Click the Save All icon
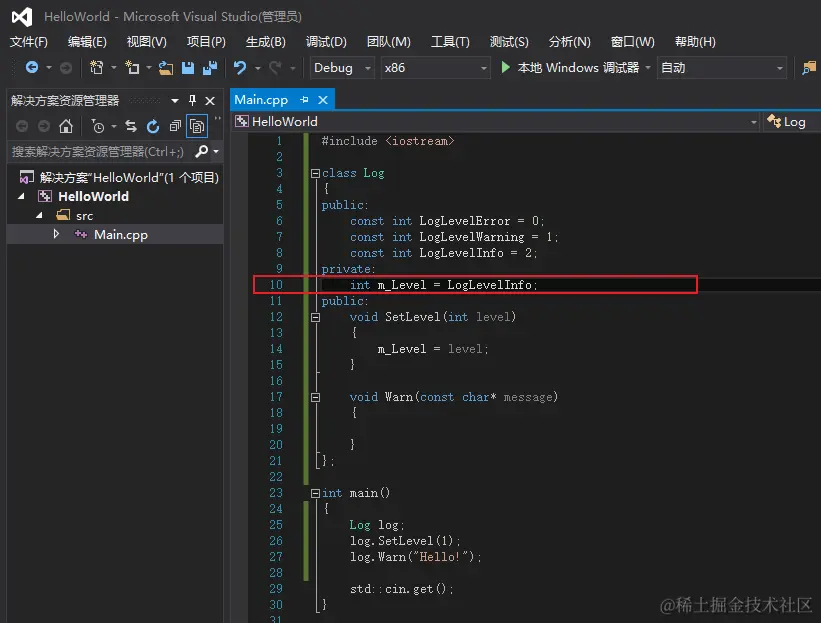The width and height of the screenshot is (821, 623). (x=210, y=68)
